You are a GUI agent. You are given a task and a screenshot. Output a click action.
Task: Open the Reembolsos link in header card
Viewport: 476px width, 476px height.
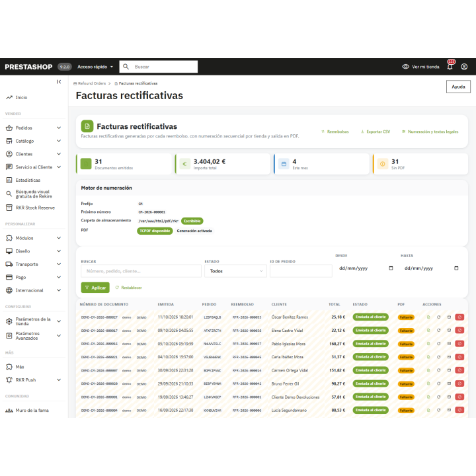pos(335,132)
